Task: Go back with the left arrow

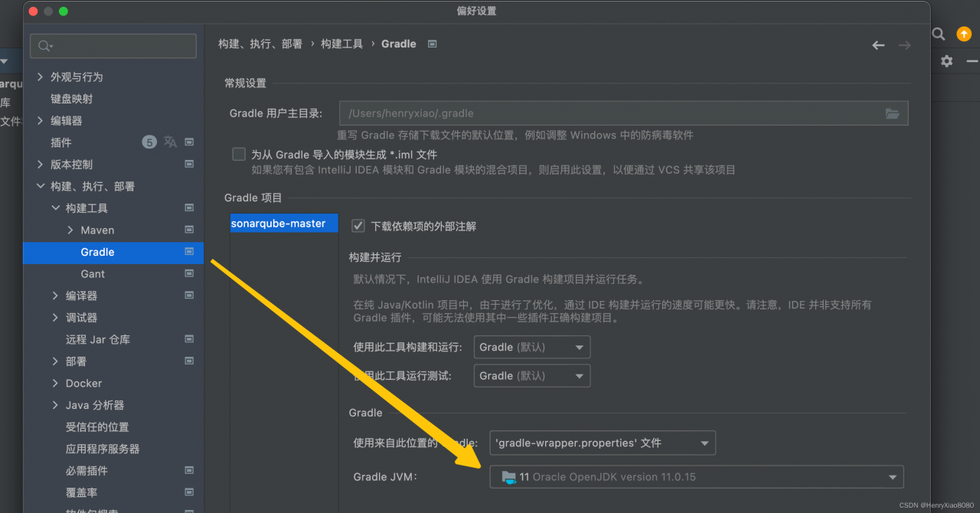Action: coord(878,45)
